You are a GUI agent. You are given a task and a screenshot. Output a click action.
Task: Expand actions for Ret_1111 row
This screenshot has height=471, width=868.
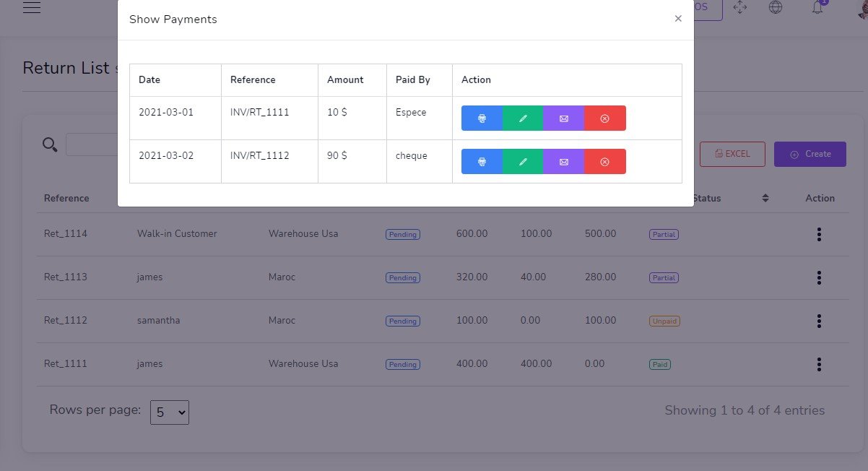click(819, 364)
